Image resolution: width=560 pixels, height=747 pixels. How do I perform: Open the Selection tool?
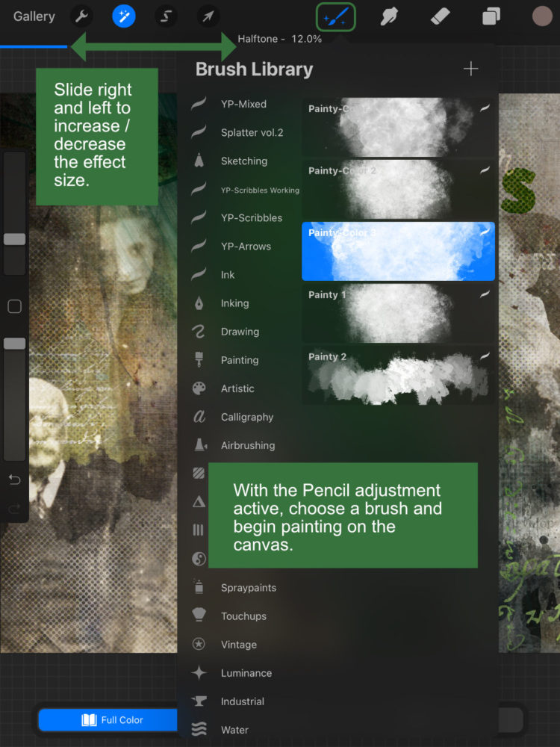pyautogui.click(x=166, y=16)
